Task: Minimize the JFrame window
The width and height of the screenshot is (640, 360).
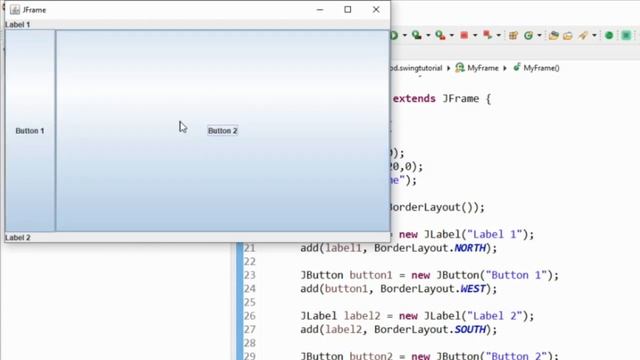Action: (320, 9)
